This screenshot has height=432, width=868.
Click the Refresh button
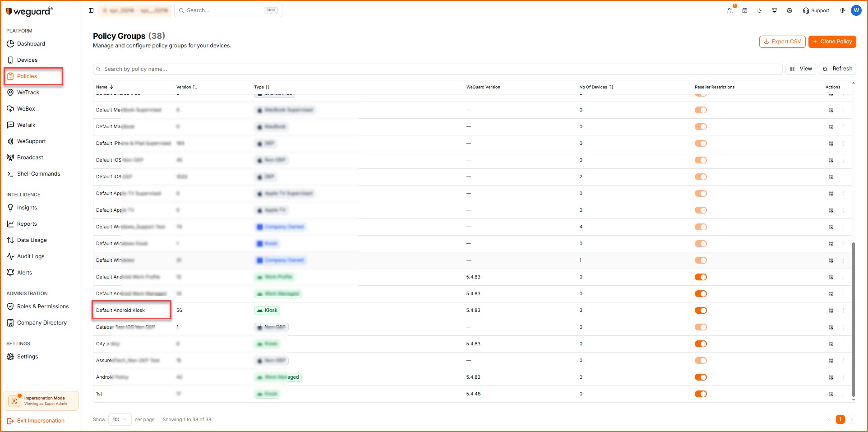point(837,69)
